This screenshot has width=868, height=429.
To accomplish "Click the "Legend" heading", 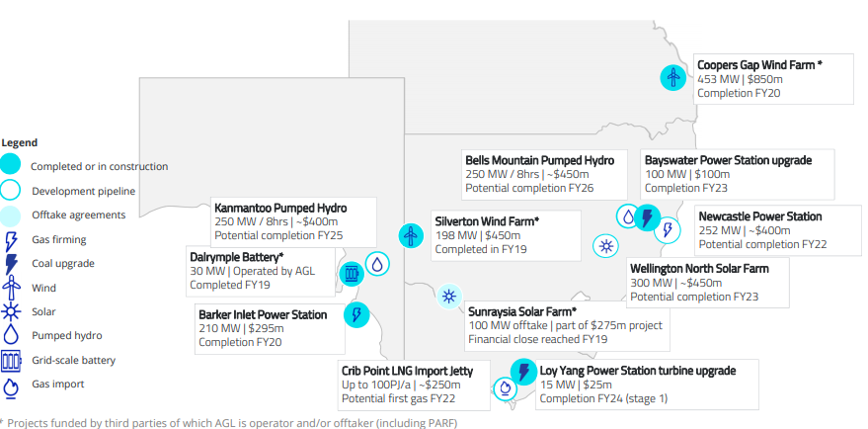I will coord(20,142).
